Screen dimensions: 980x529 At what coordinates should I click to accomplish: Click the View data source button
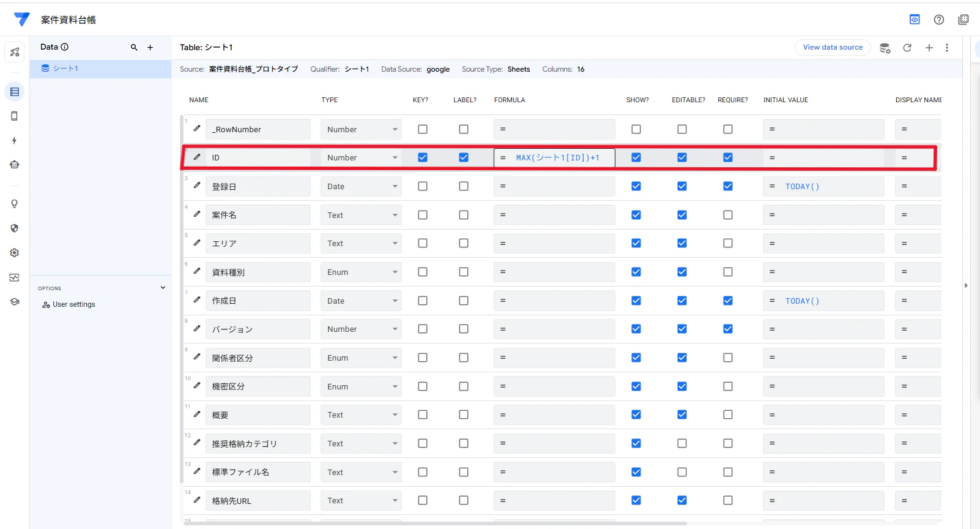coord(833,47)
